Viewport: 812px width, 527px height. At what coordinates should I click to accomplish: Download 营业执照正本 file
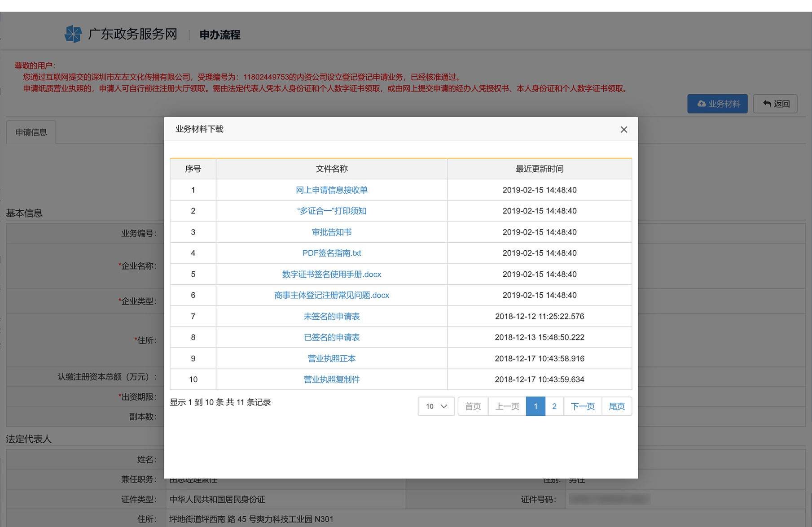331,359
